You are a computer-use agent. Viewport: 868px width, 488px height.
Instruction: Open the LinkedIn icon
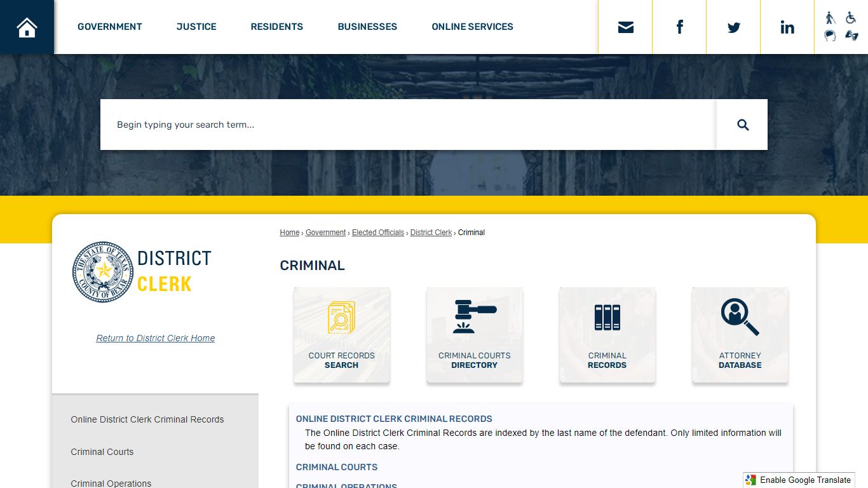click(x=787, y=27)
